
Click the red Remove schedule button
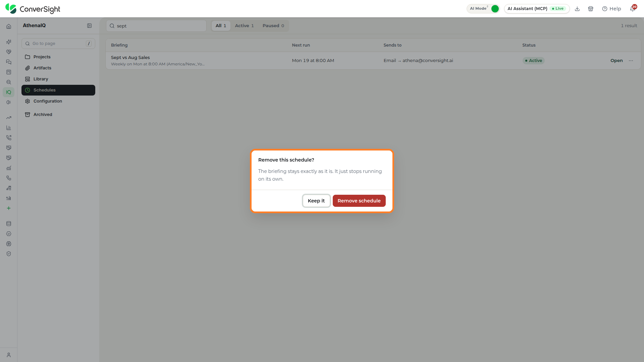(x=359, y=201)
